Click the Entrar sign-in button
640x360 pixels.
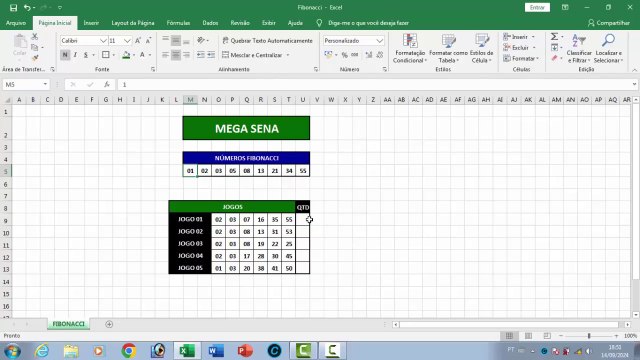pyautogui.click(x=537, y=7)
